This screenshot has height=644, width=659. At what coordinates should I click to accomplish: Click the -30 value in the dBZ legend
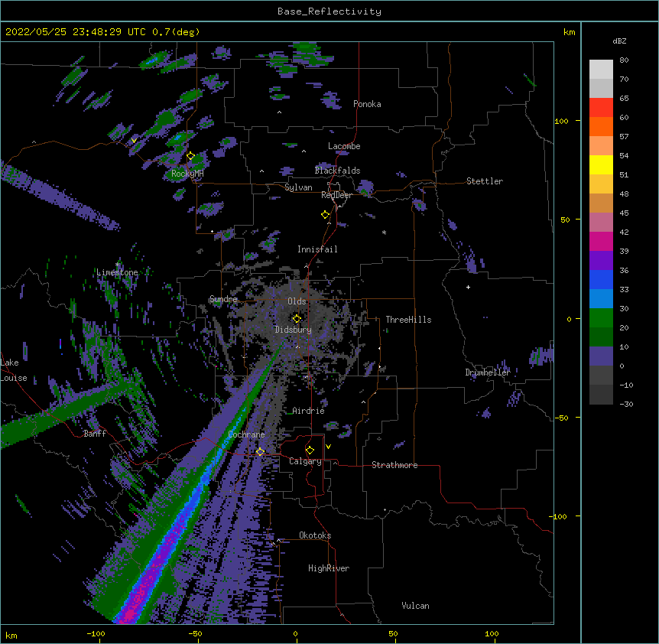click(x=626, y=404)
